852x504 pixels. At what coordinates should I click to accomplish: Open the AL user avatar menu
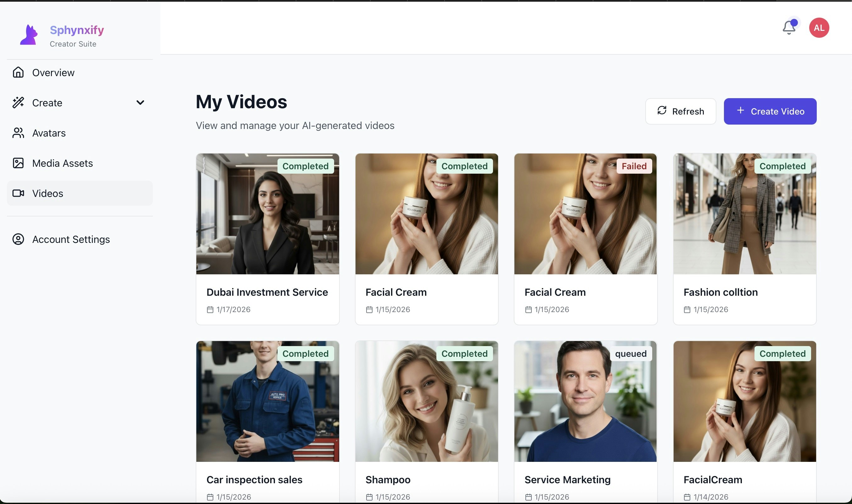[819, 28]
